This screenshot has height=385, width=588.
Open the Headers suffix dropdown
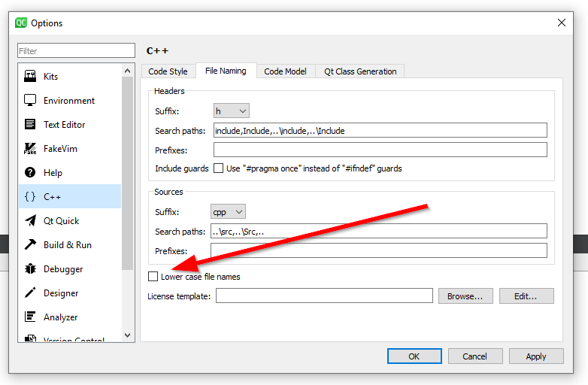point(231,111)
